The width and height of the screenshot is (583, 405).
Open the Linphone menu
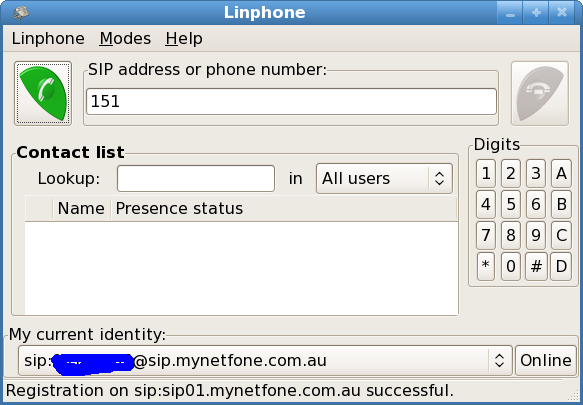48,39
